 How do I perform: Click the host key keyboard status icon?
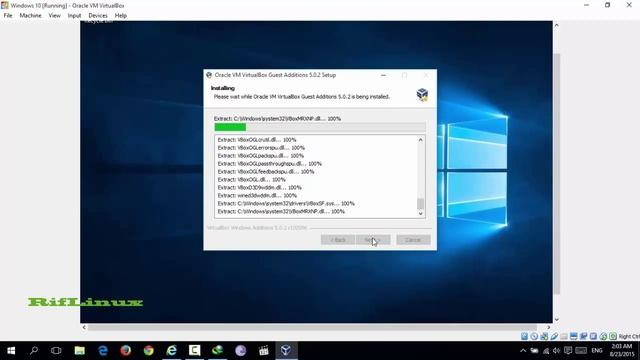click(x=613, y=336)
